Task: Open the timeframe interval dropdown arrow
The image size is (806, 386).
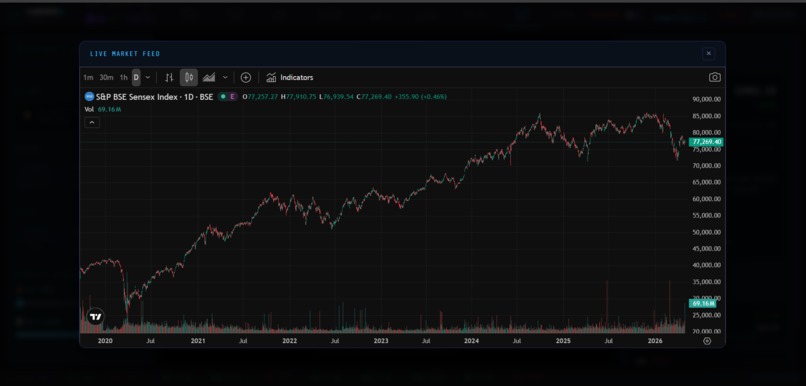Action: click(x=148, y=78)
